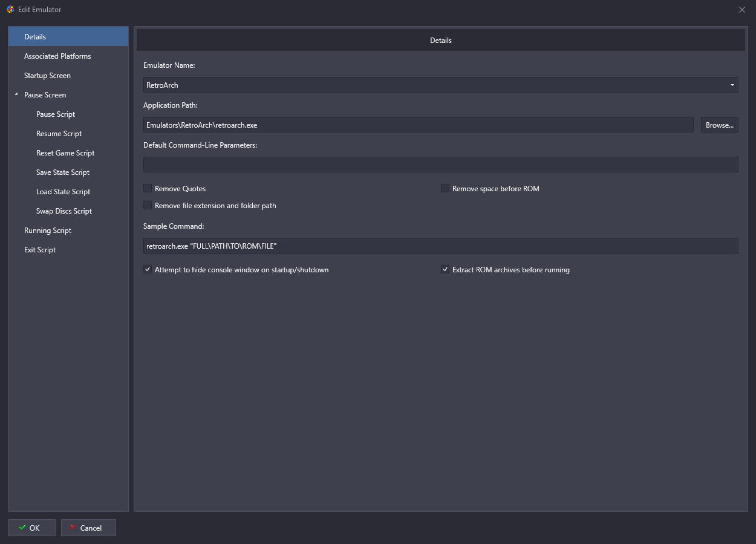Click the 'Edit Emulator' window title text
756x544 pixels.
pos(40,10)
